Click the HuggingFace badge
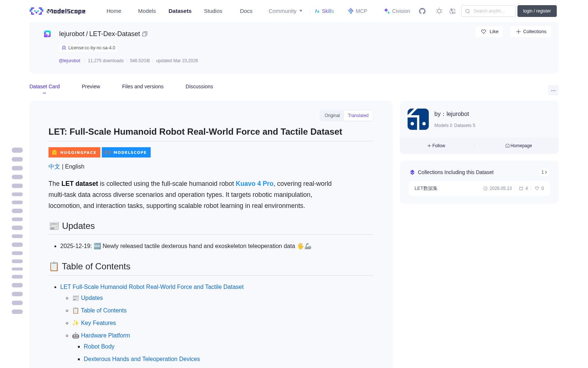Viewport: 588px width, 368px height. tap(74, 152)
